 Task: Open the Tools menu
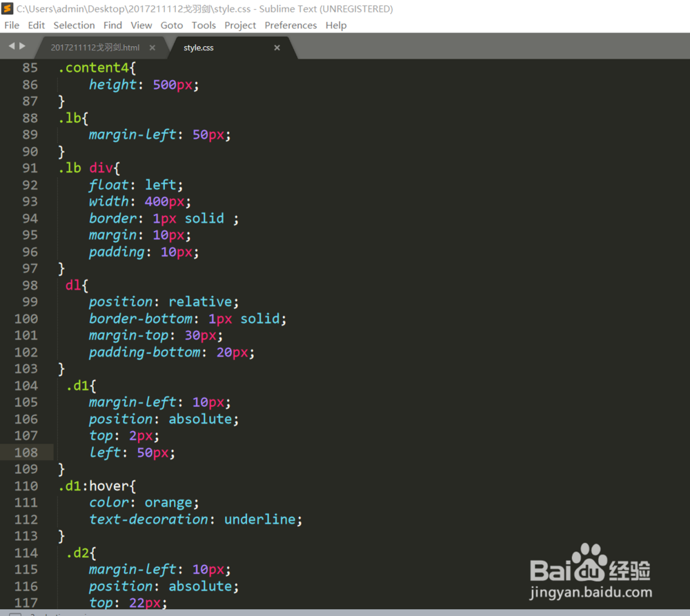click(204, 26)
